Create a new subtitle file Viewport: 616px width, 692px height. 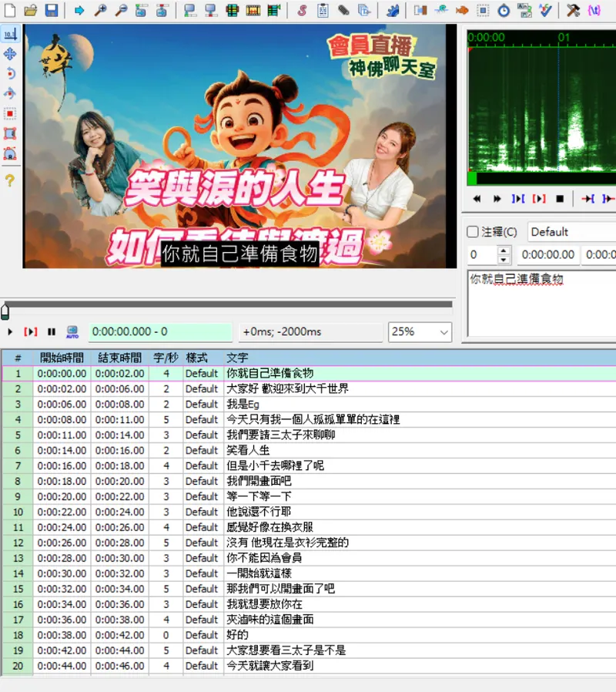pyautogui.click(x=10, y=10)
